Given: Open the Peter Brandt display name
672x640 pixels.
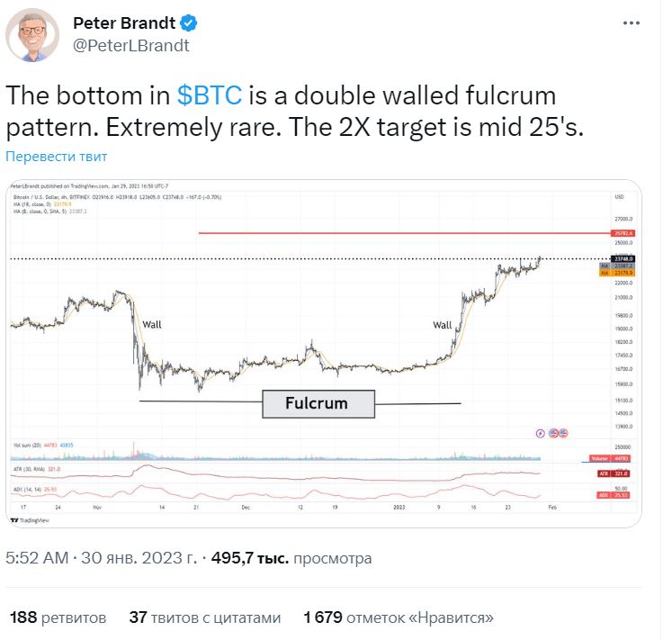Looking at the screenshot, I should click(x=124, y=23).
